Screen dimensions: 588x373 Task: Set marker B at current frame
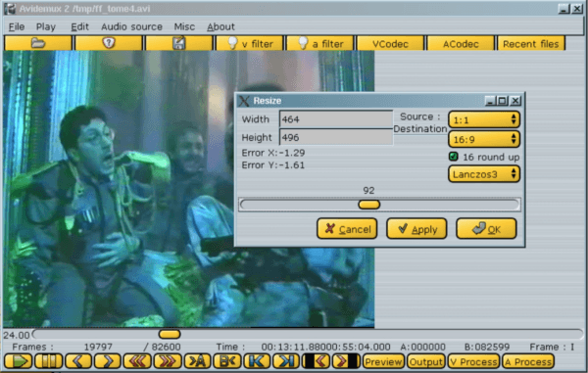(x=227, y=361)
